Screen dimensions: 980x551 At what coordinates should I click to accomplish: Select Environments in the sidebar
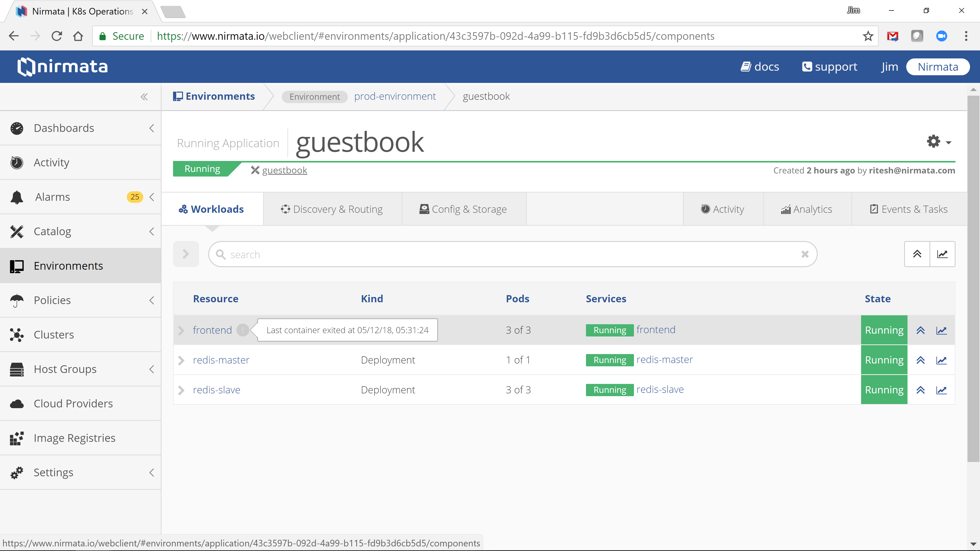(80, 265)
